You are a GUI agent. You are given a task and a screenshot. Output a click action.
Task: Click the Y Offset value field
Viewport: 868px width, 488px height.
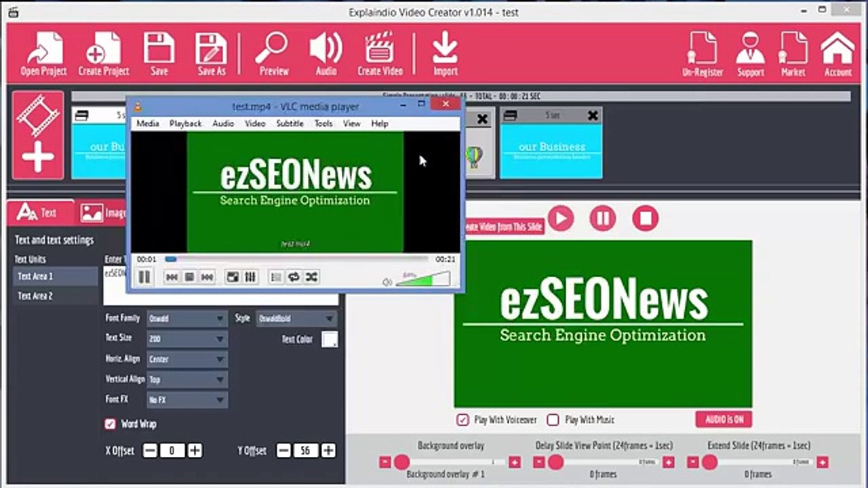click(x=306, y=451)
